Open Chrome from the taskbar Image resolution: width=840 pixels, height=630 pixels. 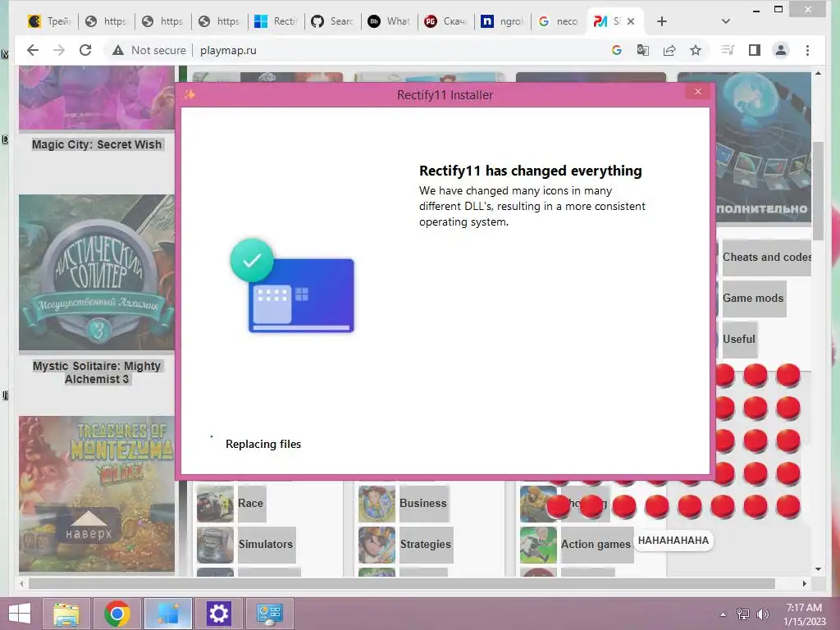coord(116,614)
